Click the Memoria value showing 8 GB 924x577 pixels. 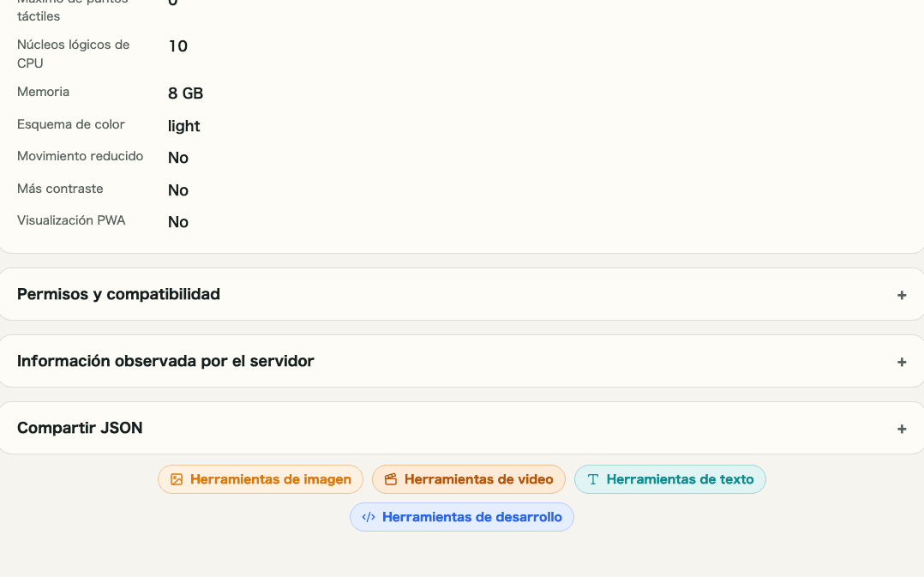tap(185, 93)
